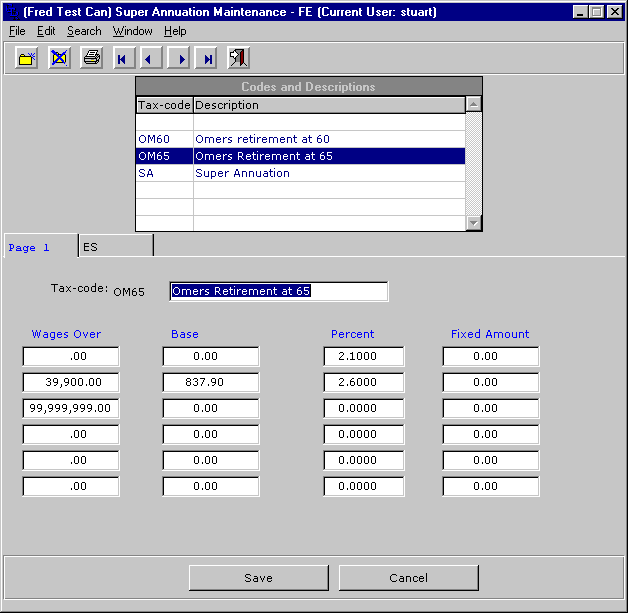Select the SA Super Annuation row
The width and height of the screenshot is (628, 613).
point(300,173)
